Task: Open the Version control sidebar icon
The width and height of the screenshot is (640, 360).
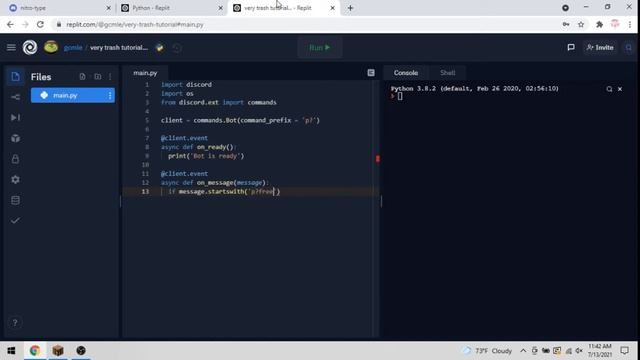Action: (x=16, y=97)
